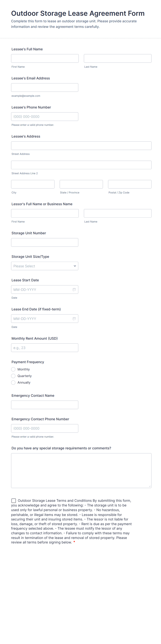The width and height of the screenshot is (161, 644).
Task: Click the State / Province field
Action: 81,184
